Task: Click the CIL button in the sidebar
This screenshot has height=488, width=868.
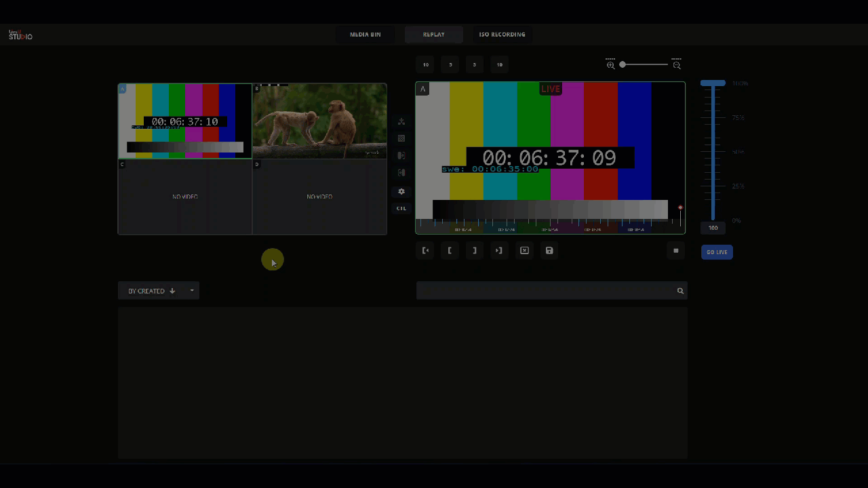Action: coord(401,208)
